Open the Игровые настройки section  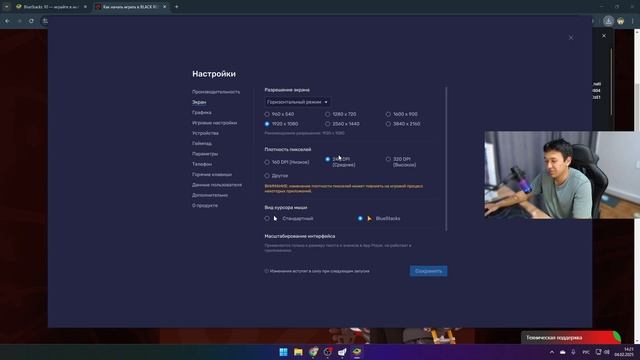pyautogui.click(x=214, y=123)
